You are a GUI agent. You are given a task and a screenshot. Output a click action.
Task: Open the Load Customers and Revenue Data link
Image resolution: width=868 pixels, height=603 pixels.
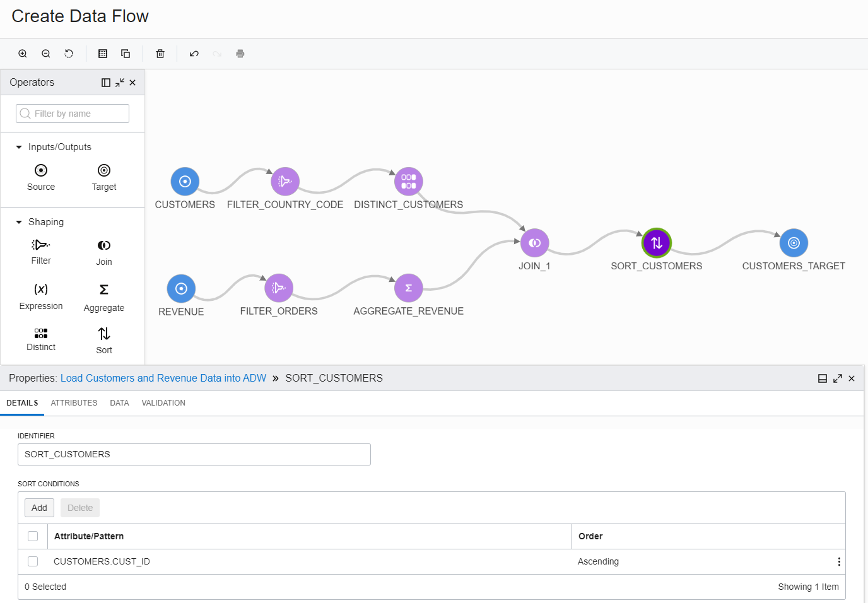[163, 378]
